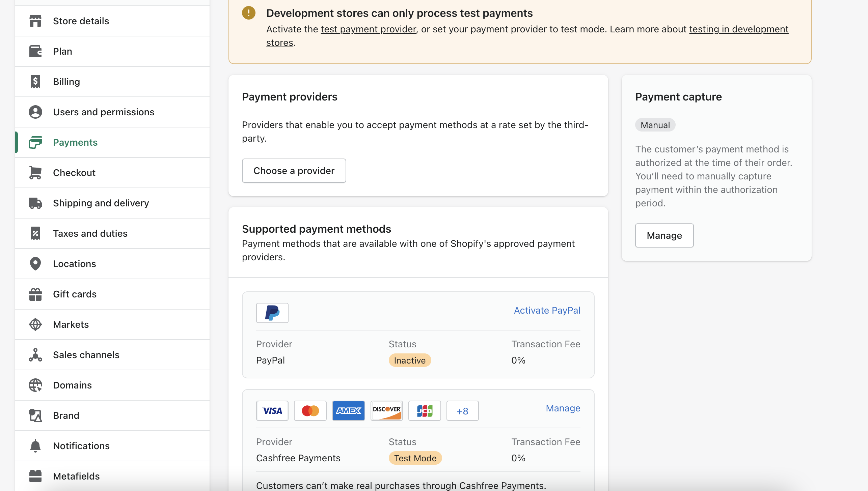
Task: Expand the +8 additional payment methods
Action: point(463,411)
